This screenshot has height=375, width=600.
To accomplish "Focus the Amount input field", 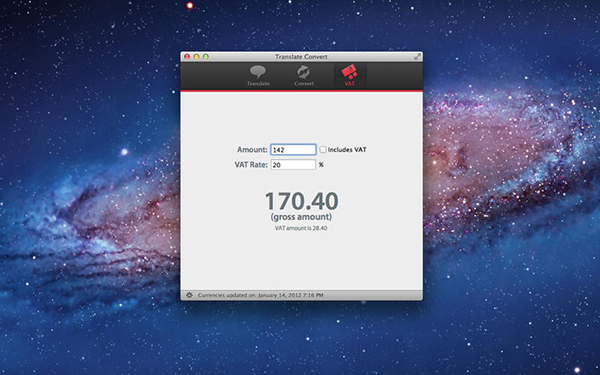I will click(293, 150).
